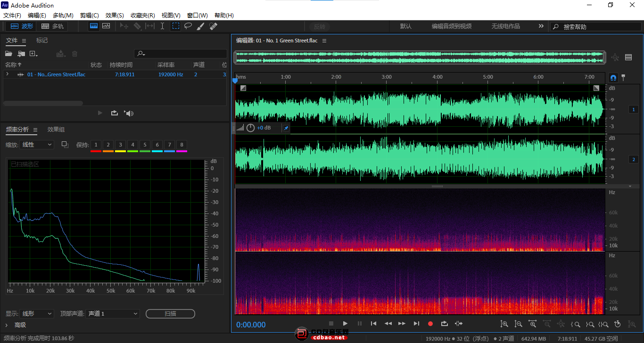Viewport: 644px width, 343px height.
Task: Click the snapping magnet icon above waveform
Action: [613, 78]
